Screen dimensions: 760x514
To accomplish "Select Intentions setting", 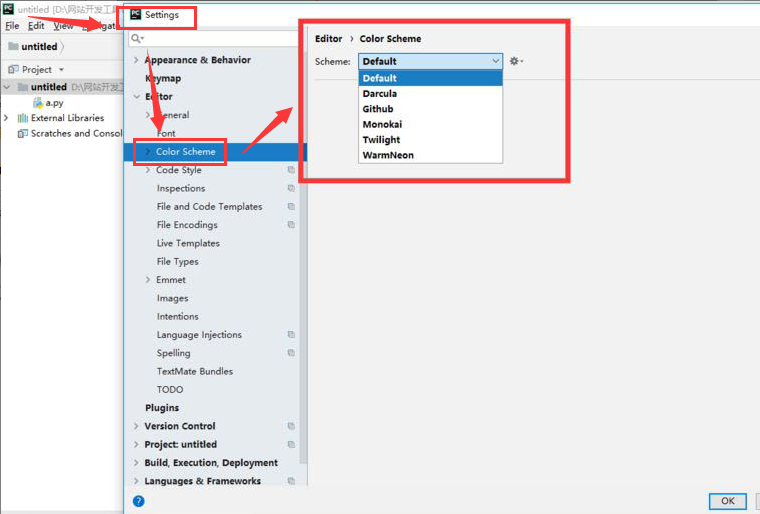I will (177, 317).
